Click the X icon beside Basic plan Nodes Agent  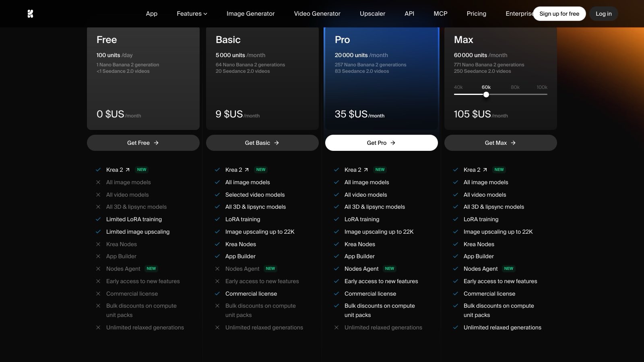[217, 269]
